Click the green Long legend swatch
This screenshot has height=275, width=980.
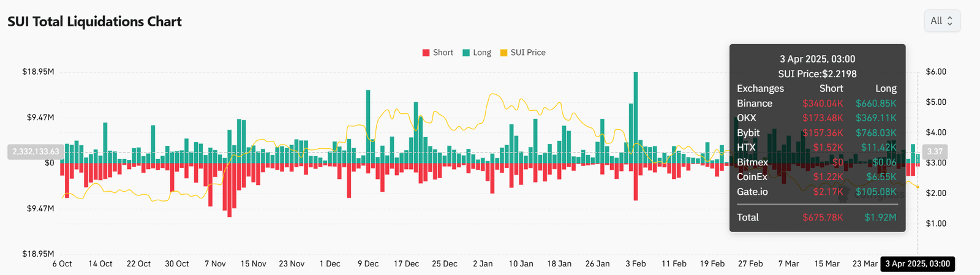coord(467,53)
